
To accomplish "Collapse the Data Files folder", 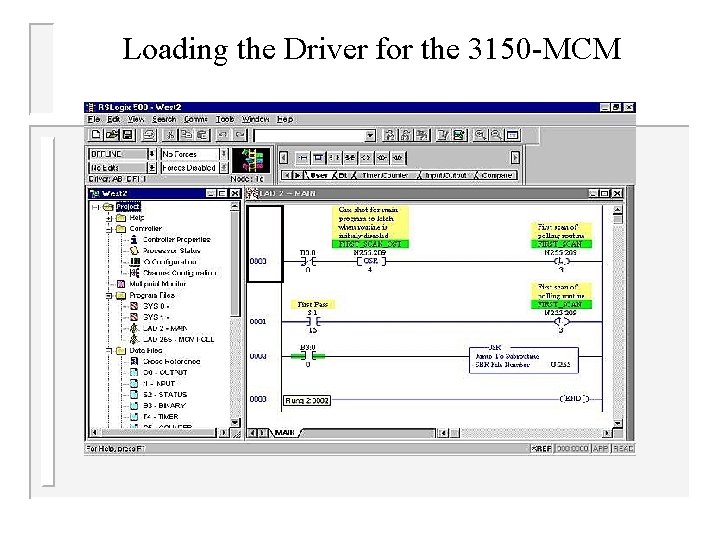I will click(109, 350).
